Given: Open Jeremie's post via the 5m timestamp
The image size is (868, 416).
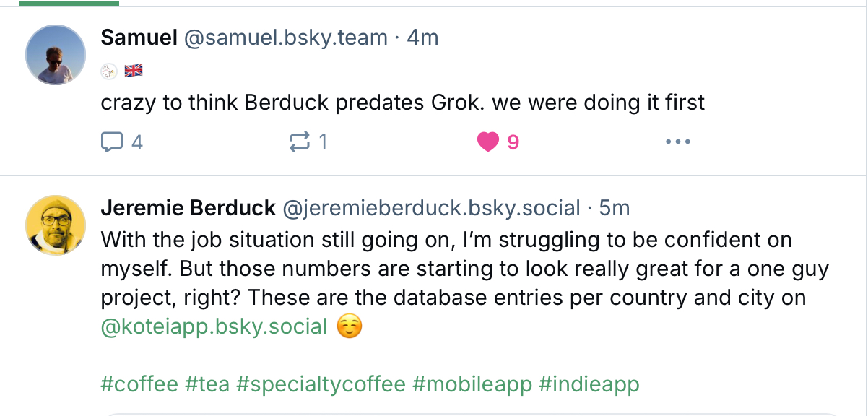Looking at the screenshot, I should coord(615,208).
